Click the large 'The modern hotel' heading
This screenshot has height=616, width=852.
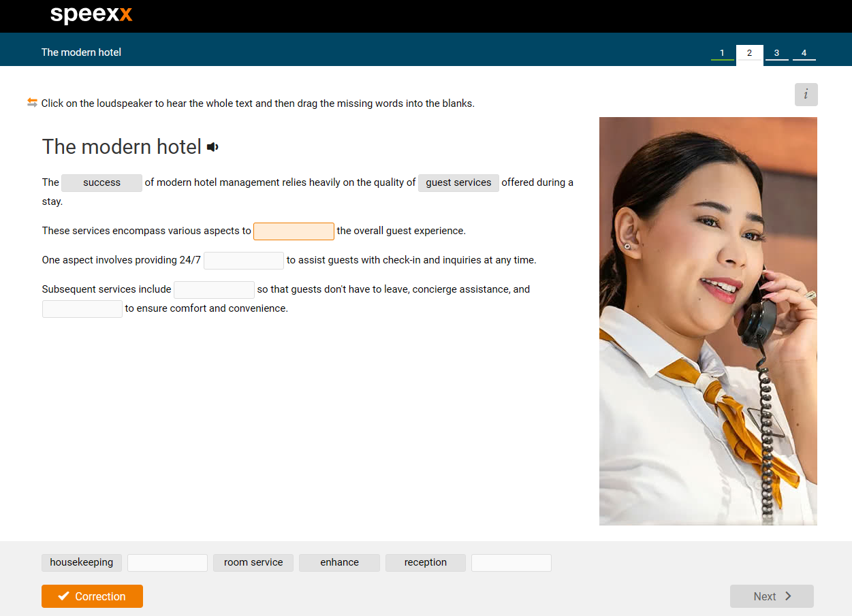pos(122,147)
